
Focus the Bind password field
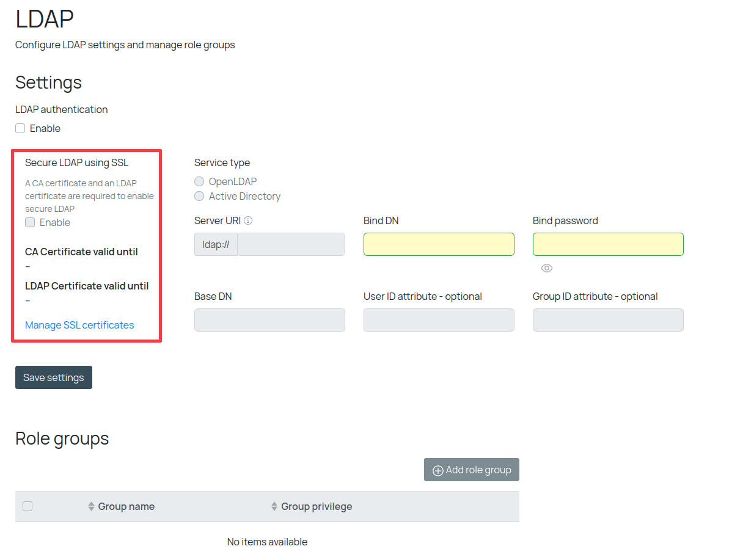coord(608,244)
